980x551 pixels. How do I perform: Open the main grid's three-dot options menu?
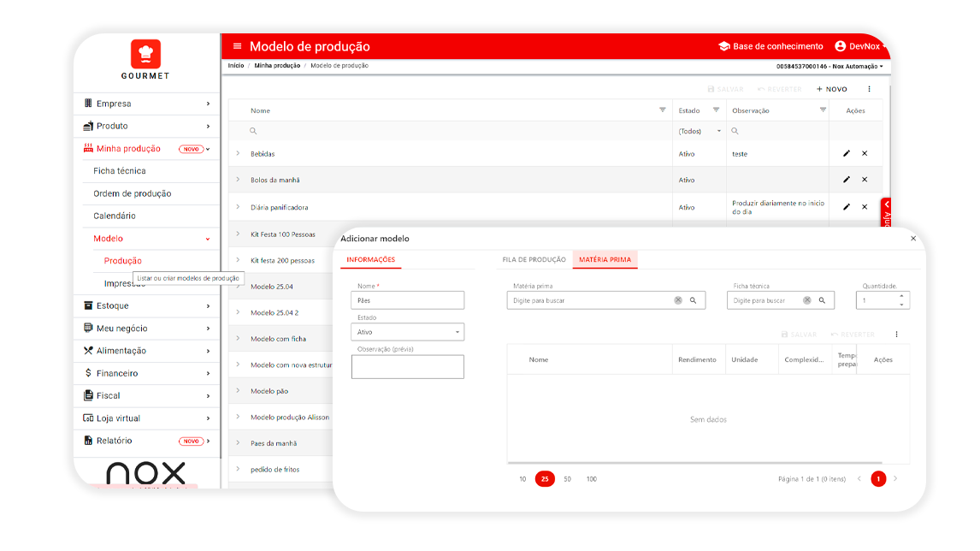tap(869, 89)
